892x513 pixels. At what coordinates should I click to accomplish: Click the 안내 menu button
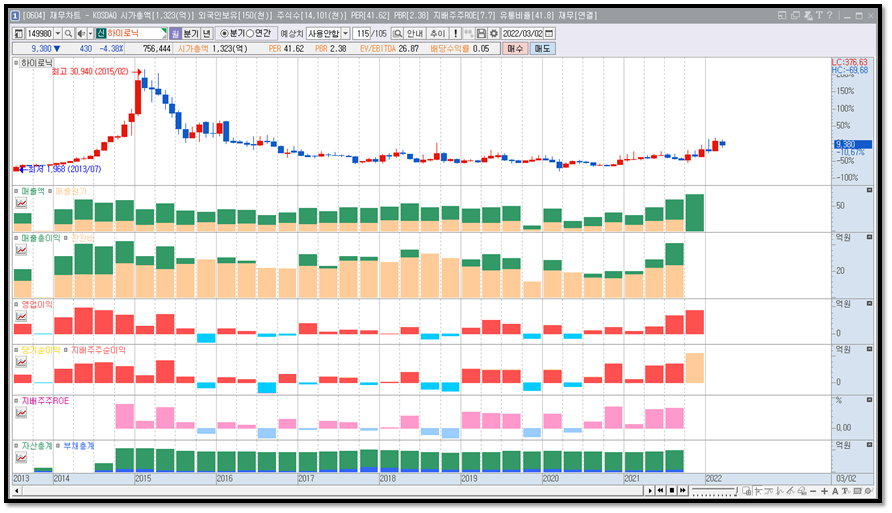[415, 34]
